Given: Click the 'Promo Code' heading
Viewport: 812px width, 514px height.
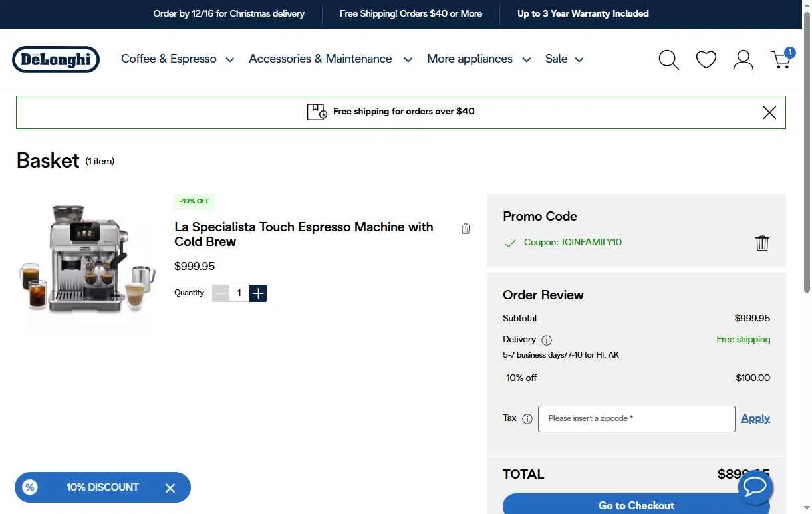Looking at the screenshot, I should coord(540,217).
